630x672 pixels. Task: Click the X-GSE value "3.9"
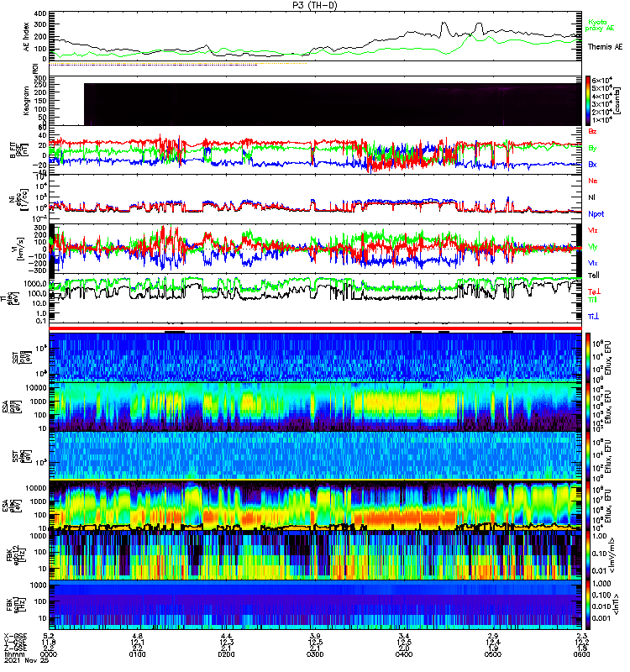pos(315,636)
